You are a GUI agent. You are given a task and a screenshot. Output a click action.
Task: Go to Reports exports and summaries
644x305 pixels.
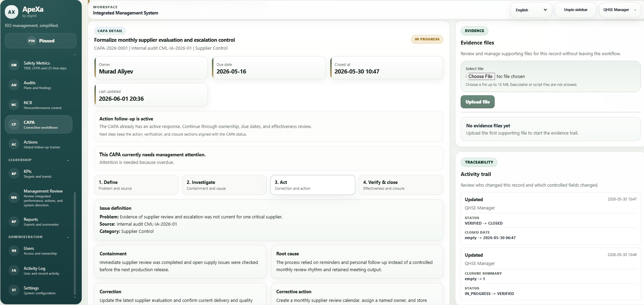click(39, 222)
